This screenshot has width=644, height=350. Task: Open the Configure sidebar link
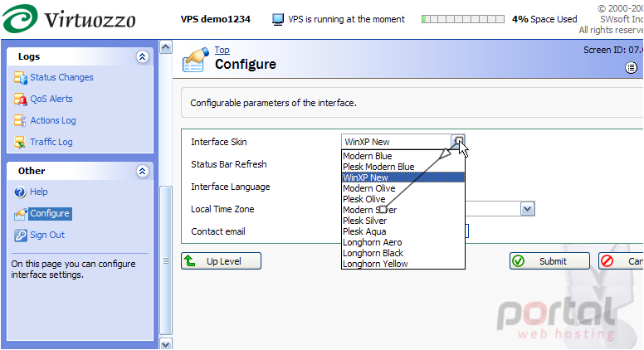50,213
